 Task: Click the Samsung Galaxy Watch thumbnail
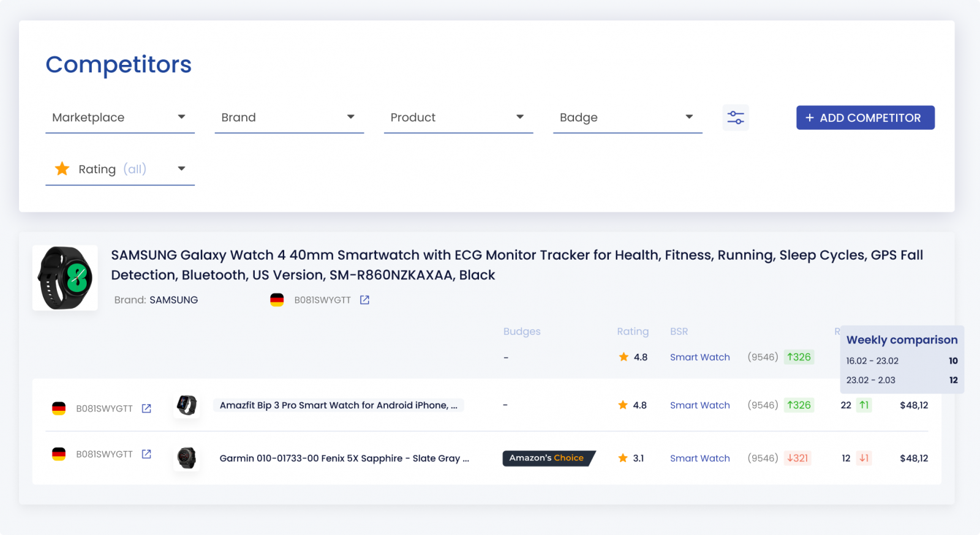coord(65,278)
